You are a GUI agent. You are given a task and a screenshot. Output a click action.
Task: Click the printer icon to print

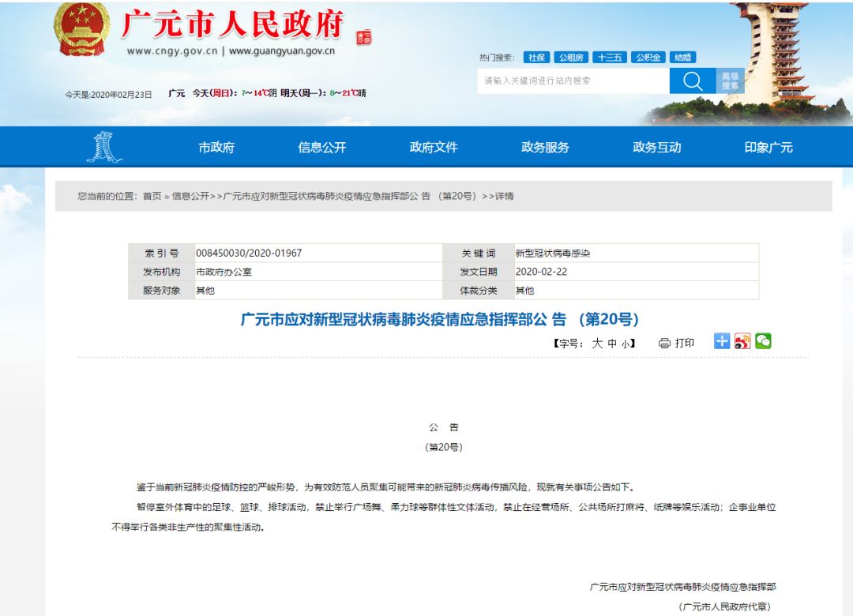coord(664,342)
